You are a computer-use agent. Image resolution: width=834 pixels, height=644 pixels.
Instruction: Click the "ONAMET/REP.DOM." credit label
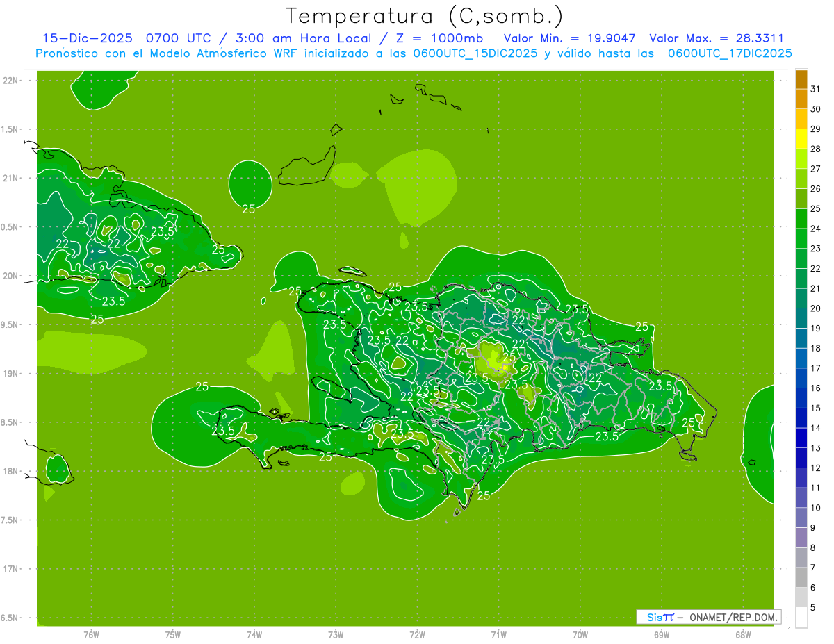pyautogui.click(x=734, y=617)
